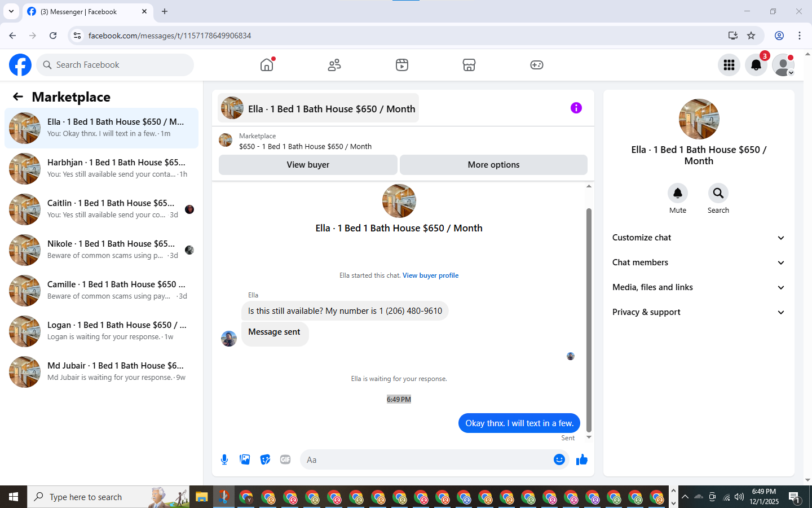Open the Gaming controller icon

(537, 65)
